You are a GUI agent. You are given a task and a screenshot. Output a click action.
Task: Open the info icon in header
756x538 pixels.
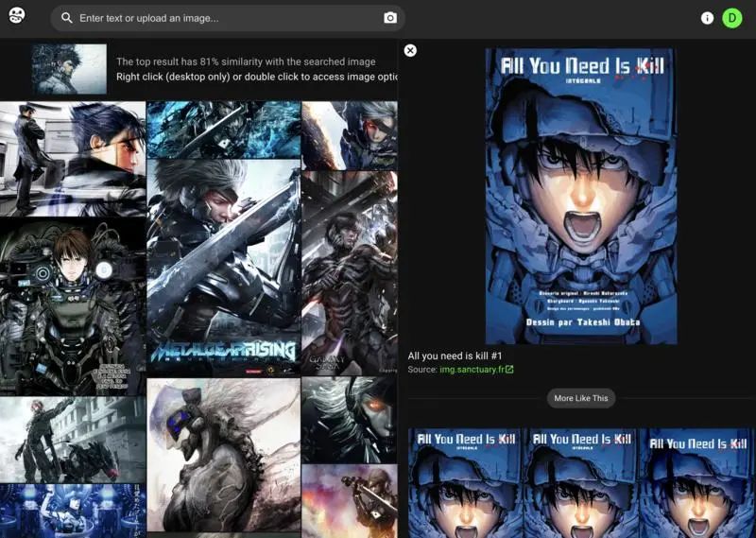click(x=707, y=18)
